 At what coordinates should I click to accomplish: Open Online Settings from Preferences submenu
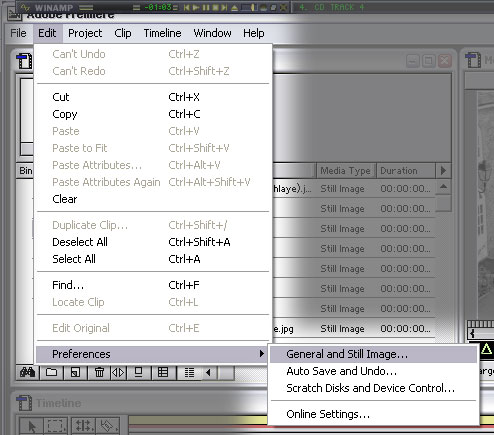pos(373,414)
